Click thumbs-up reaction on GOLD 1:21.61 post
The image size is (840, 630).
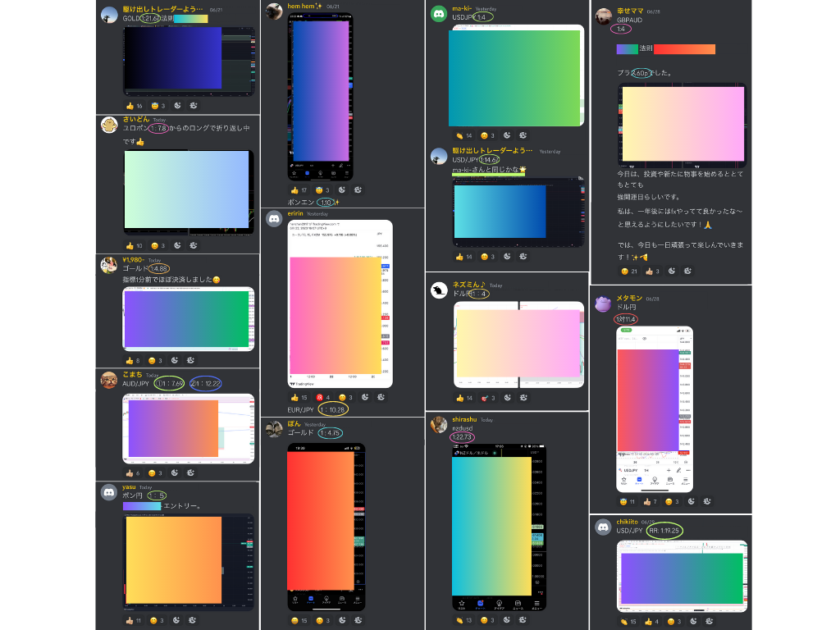(x=134, y=106)
